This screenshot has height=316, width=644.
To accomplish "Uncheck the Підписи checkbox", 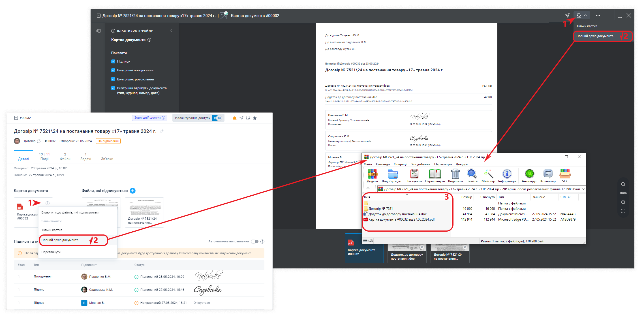I will 113,61.
